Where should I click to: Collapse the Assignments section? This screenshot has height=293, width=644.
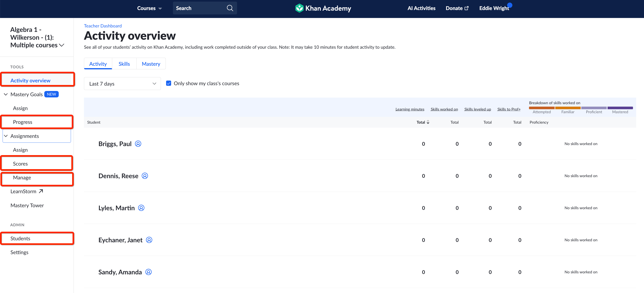coord(6,136)
